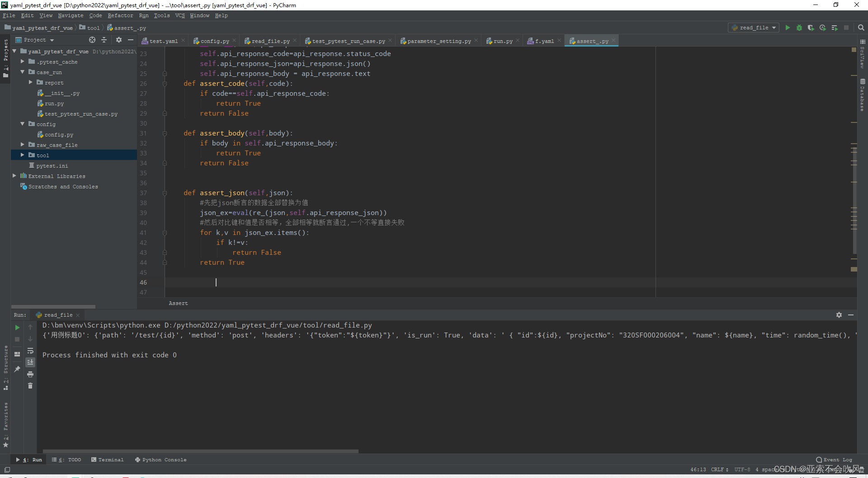The image size is (868, 478).
Task: Open the Navigate menu
Action: click(71, 15)
